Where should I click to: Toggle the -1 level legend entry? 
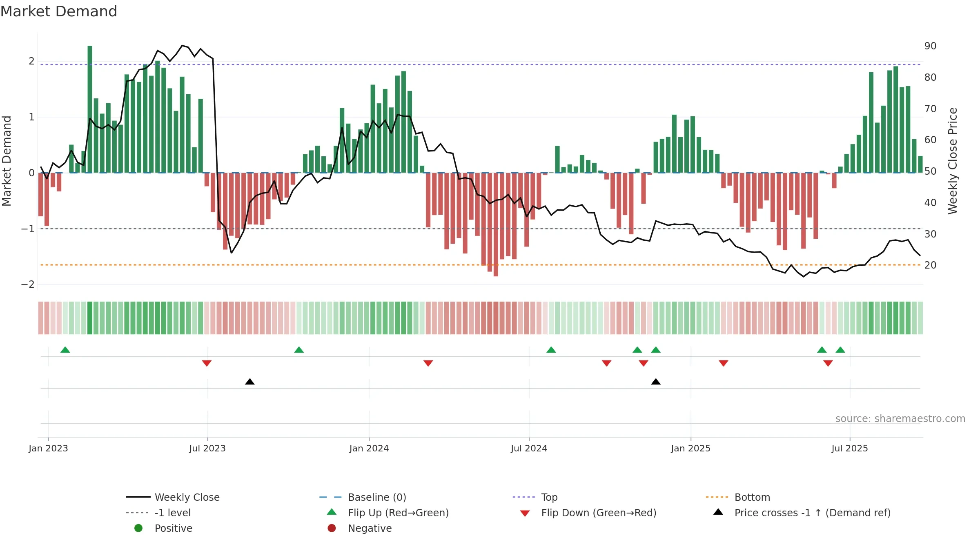[x=158, y=513]
